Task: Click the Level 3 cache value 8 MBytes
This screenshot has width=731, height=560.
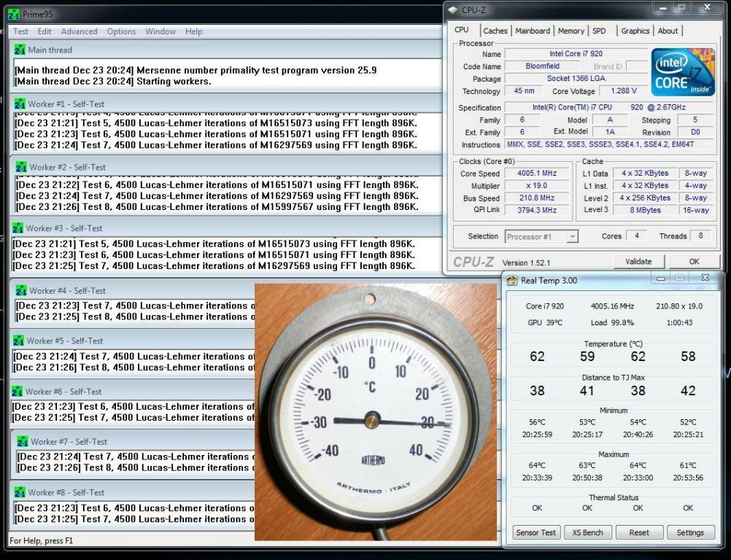Action: point(645,210)
